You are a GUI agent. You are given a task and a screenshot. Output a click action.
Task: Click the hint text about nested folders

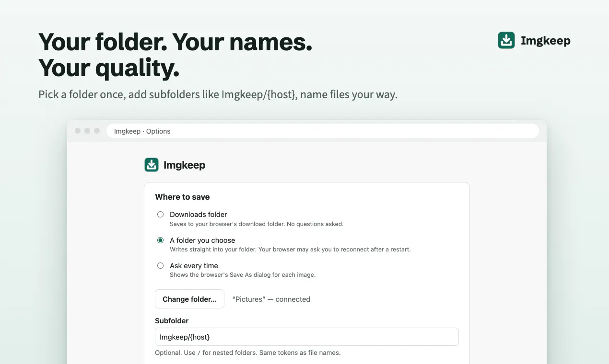pos(247,353)
